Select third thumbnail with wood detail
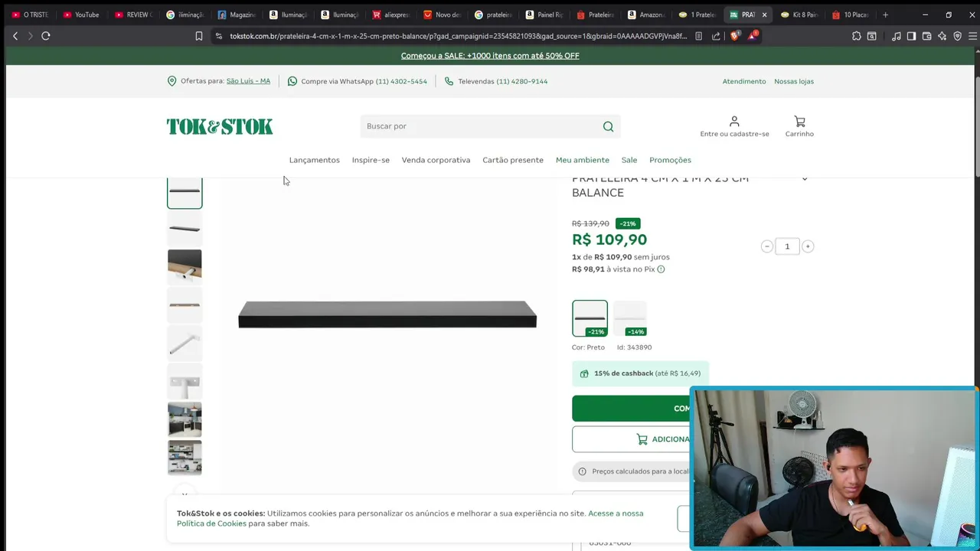Screen dimensions: 980x551 pos(185,266)
